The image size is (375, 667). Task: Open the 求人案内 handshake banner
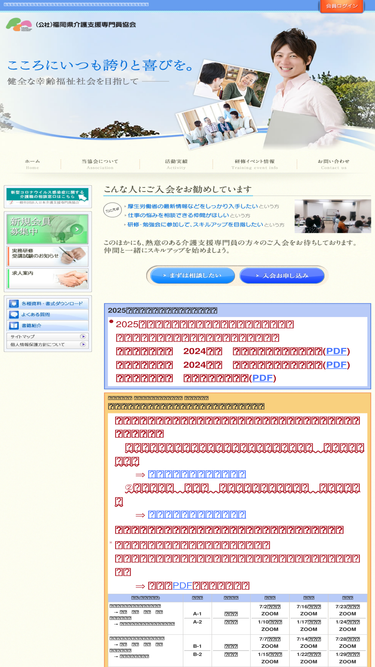pos(48,279)
